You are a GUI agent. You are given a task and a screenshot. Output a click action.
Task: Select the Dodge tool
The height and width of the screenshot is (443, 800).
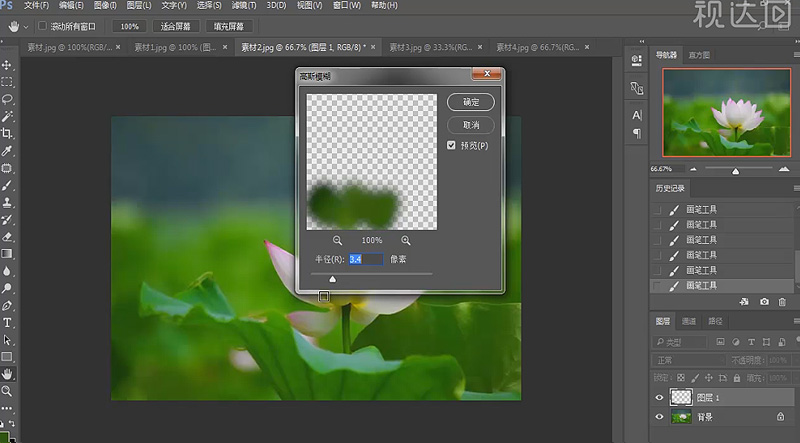click(x=7, y=288)
